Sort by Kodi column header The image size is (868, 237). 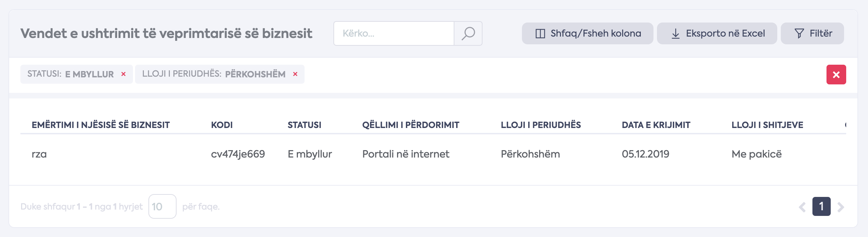[x=222, y=125]
